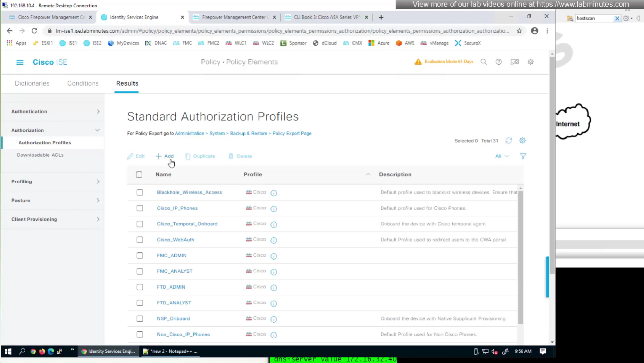
Task: Check the FMC_ADMIN row checkbox
Action: tap(140, 255)
